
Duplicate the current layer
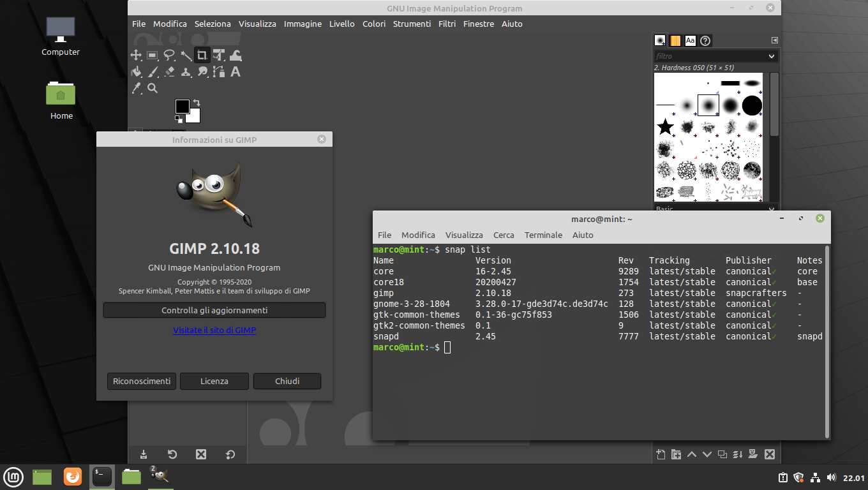[722, 454]
